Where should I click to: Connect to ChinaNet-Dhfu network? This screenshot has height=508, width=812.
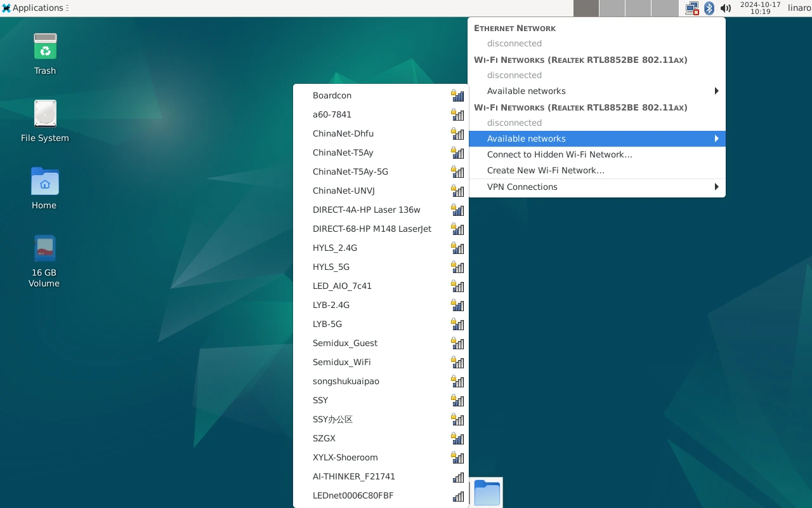[x=381, y=133]
